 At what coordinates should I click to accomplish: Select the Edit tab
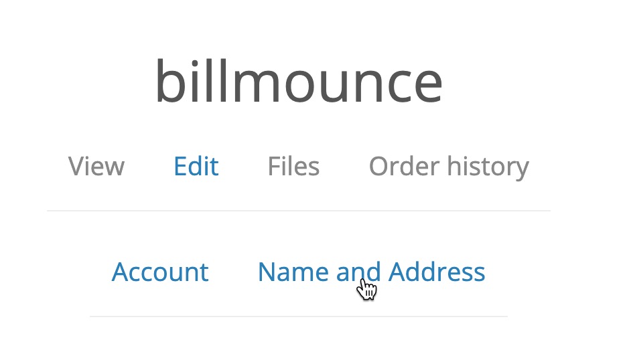tap(196, 166)
